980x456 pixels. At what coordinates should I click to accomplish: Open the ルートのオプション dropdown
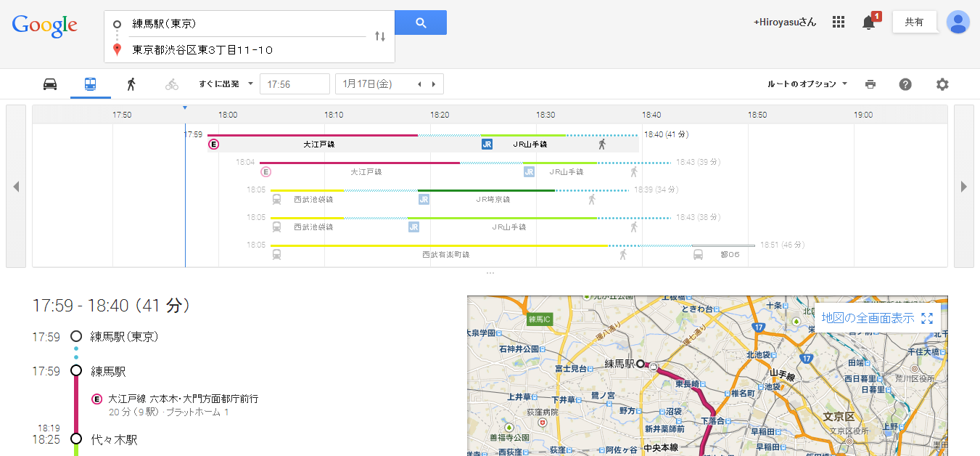pos(807,84)
